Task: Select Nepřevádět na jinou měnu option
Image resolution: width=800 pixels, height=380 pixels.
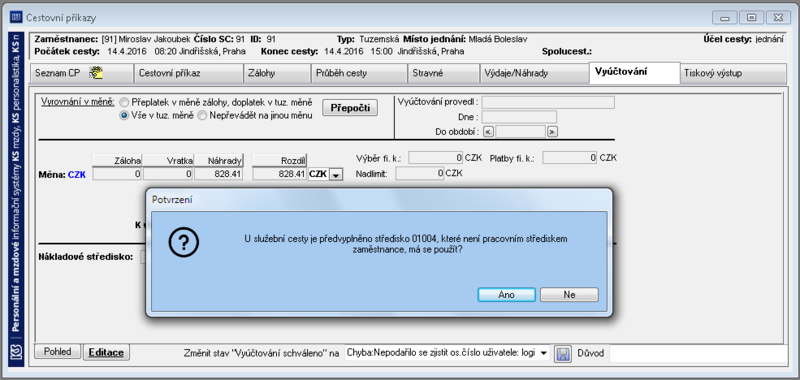Action: (x=202, y=115)
